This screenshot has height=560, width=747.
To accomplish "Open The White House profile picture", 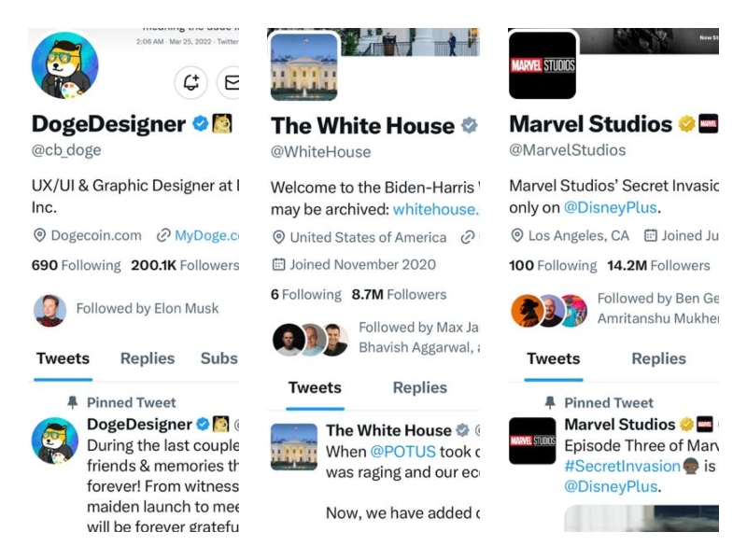I will [x=303, y=66].
